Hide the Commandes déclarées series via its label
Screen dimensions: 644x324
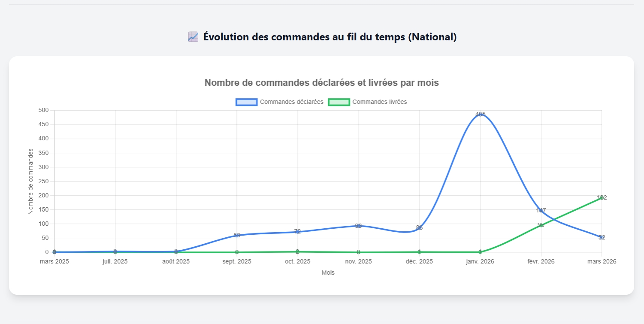tap(291, 102)
